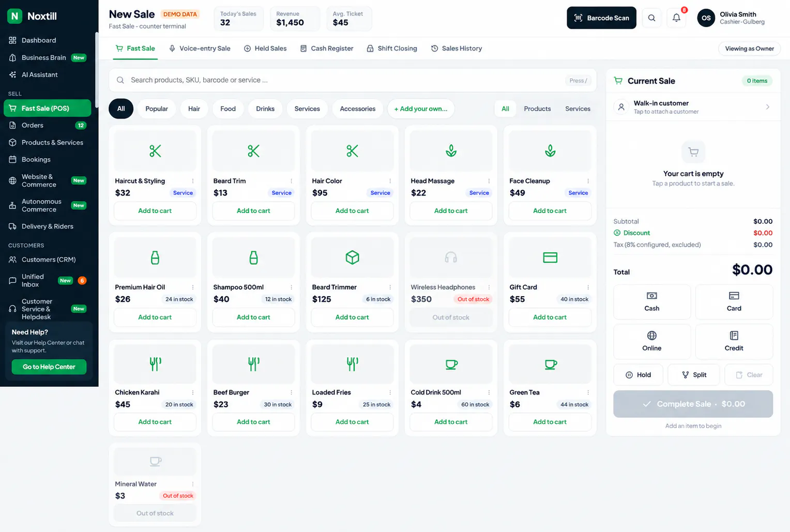Click the Discount icon in totals
The height and width of the screenshot is (532, 790).
point(617,233)
